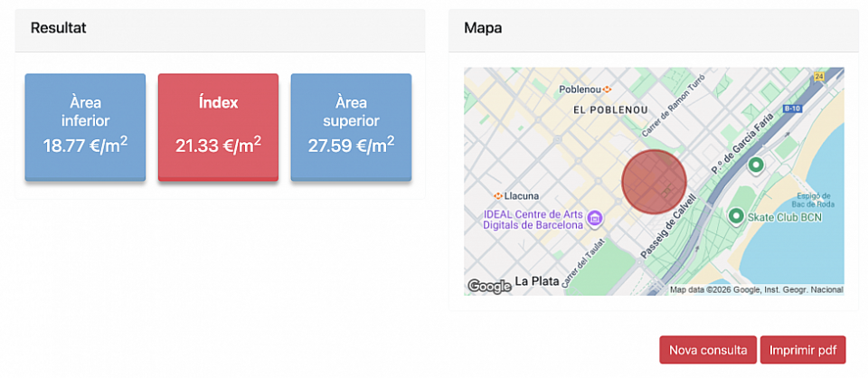Click the IDEAL Centre de Arts Digitals label

[x=533, y=219]
